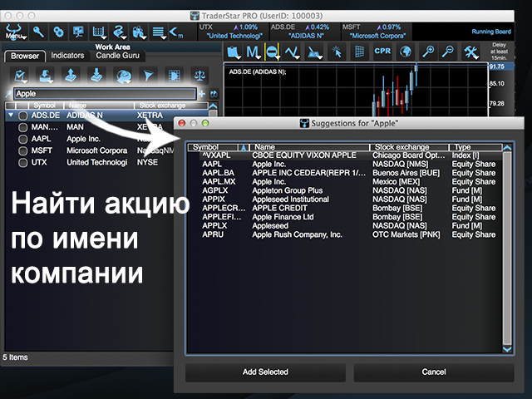Viewport: 532px width, 399px height.
Task: Click the suggestions list scrollbar down arrow
Action: 507,349
